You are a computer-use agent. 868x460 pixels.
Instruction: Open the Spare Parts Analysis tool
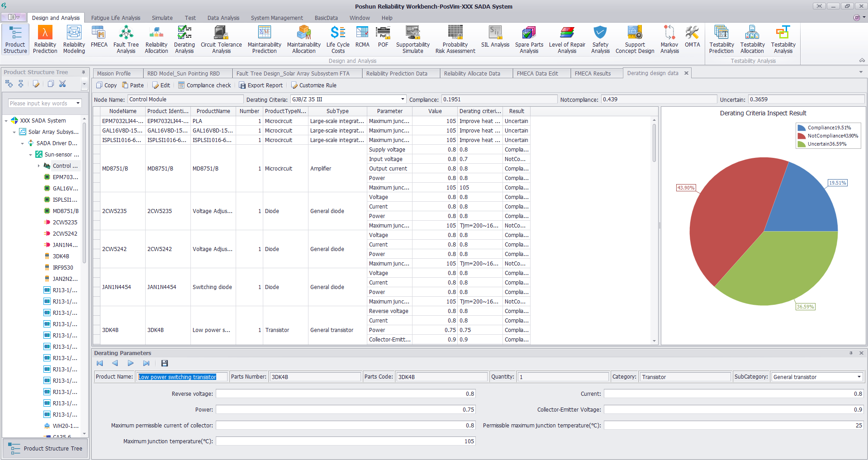click(x=529, y=39)
